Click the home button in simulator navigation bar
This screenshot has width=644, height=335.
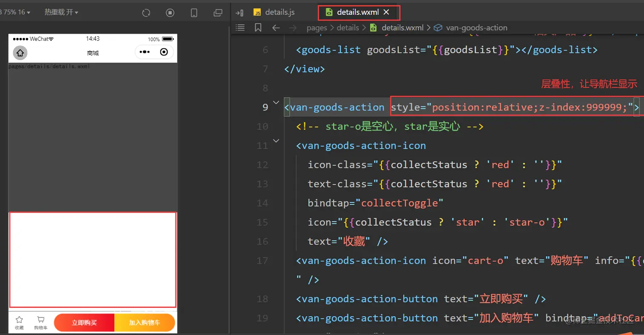click(20, 52)
